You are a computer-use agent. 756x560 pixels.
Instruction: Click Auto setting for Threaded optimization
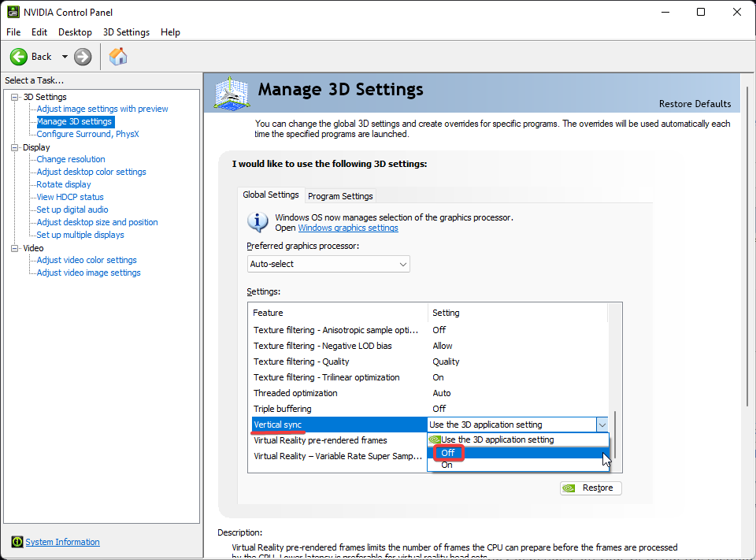pos(442,393)
